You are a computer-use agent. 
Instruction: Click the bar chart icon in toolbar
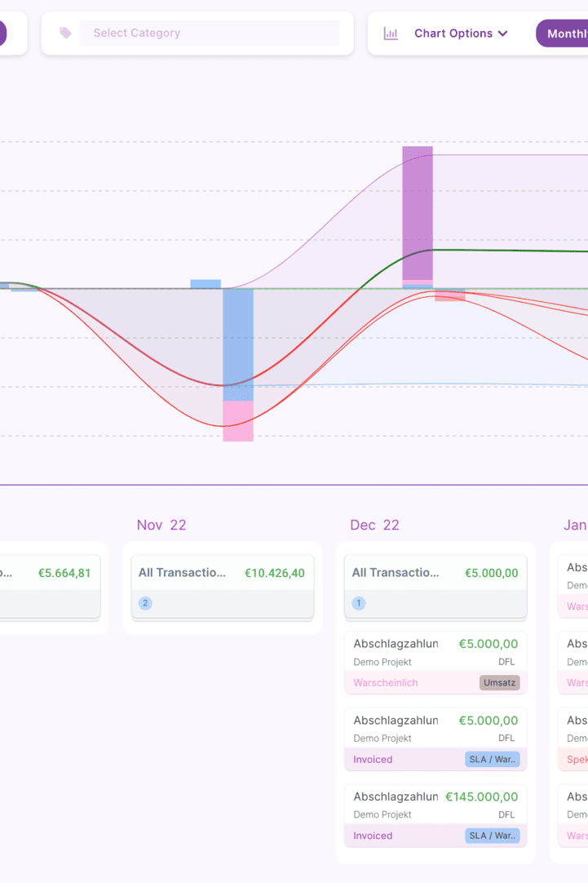tap(391, 33)
